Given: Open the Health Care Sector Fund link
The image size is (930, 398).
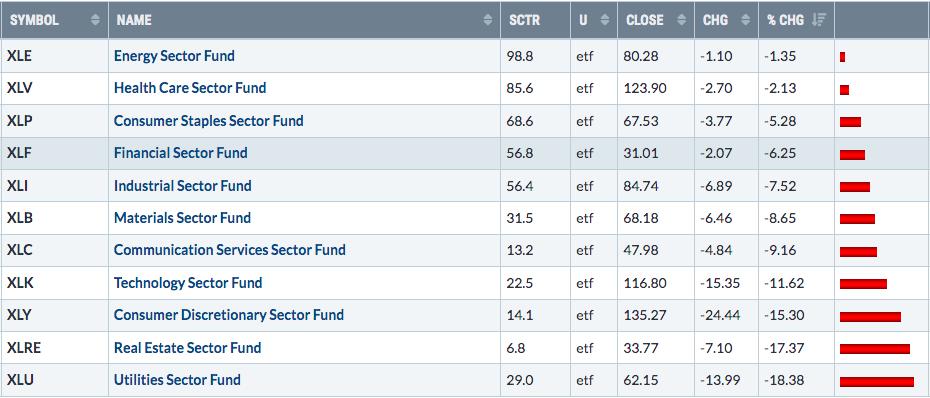Looking at the screenshot, I should click(x=190, y=88).
